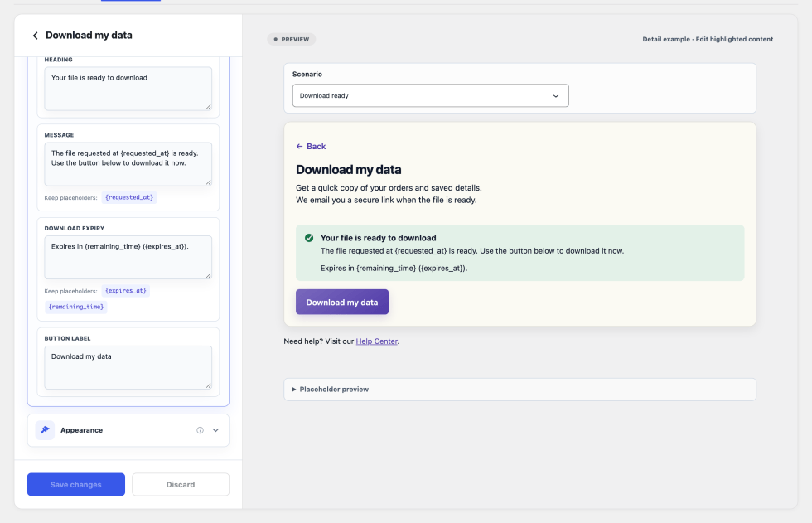812x523 pixels.
Task: Open the Appearance info icon
Action: pos(200,430)
